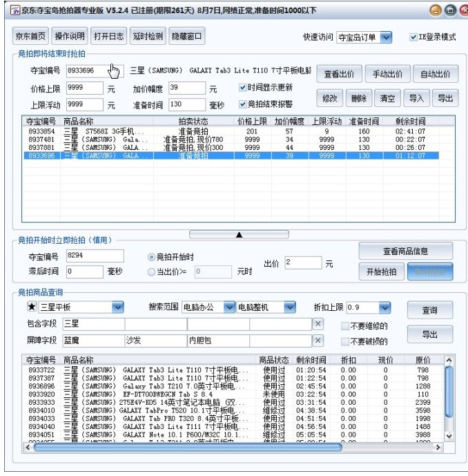Select the 当出价>= radio button
468x476 pixels.
coord(152,272)
